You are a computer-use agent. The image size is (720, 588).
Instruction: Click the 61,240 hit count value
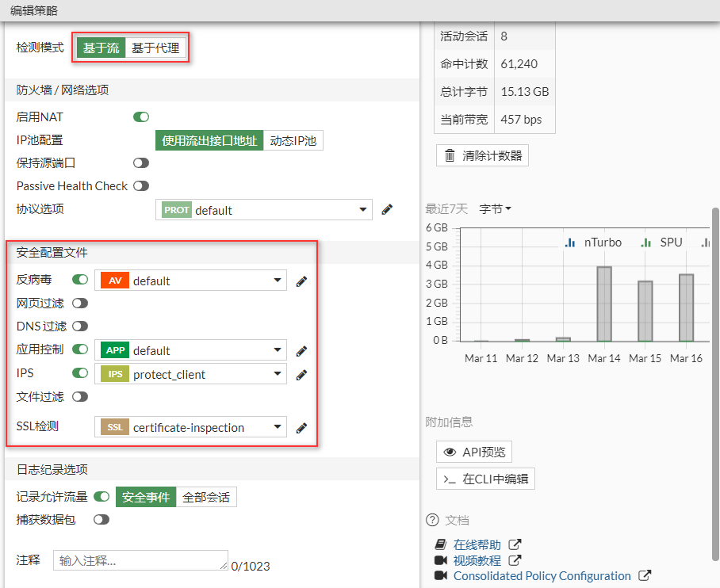(x=519, y=64)
